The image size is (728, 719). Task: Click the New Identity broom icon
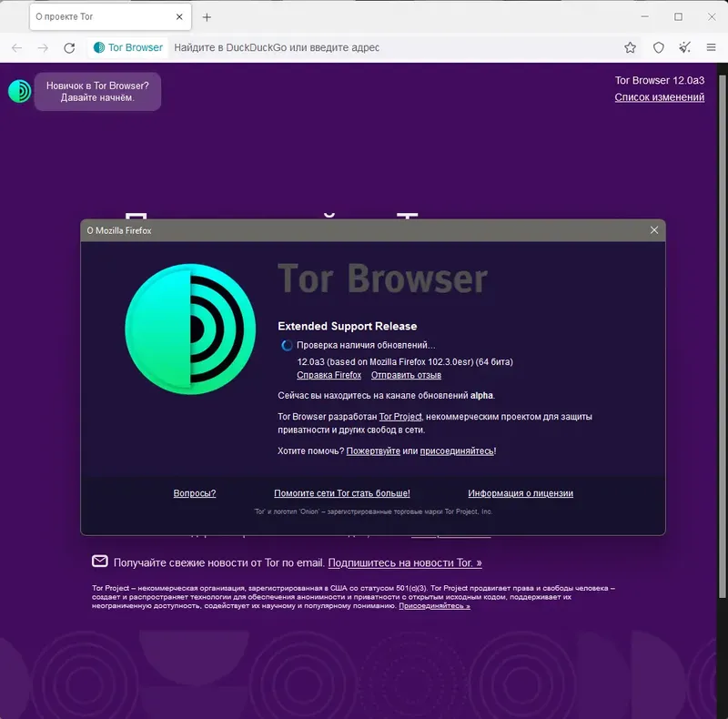click(x=684, y=47)
